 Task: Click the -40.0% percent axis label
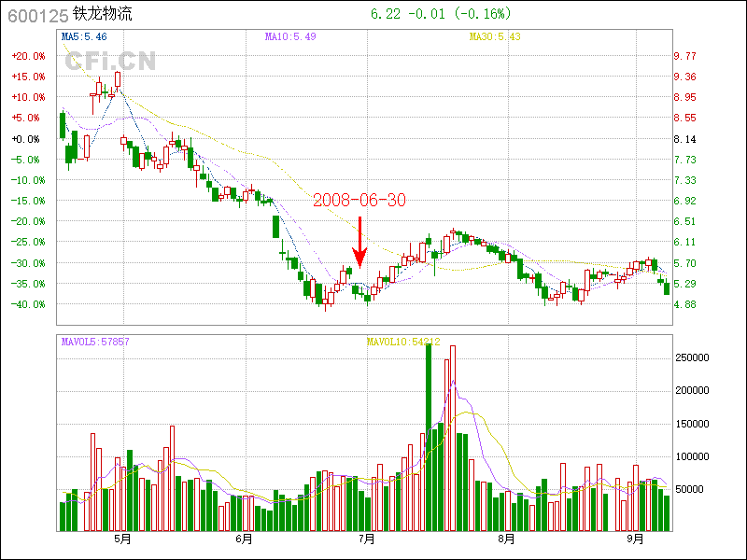point(27,304)
